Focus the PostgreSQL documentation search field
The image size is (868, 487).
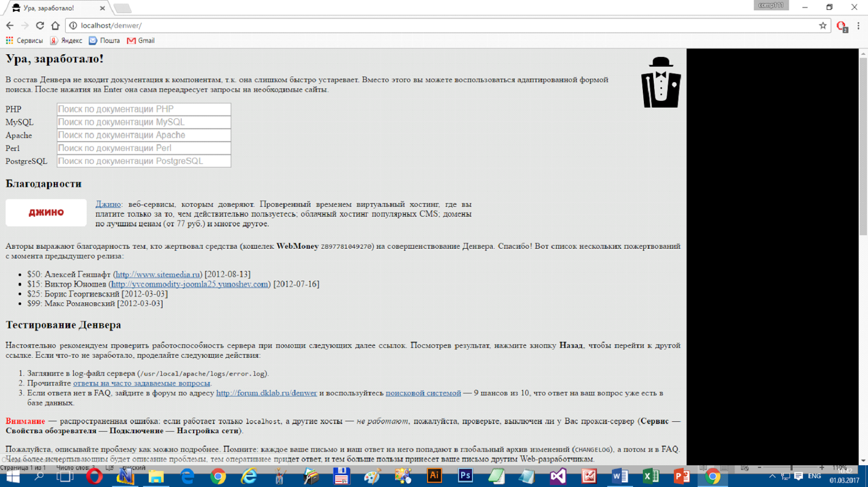point(144,161)
